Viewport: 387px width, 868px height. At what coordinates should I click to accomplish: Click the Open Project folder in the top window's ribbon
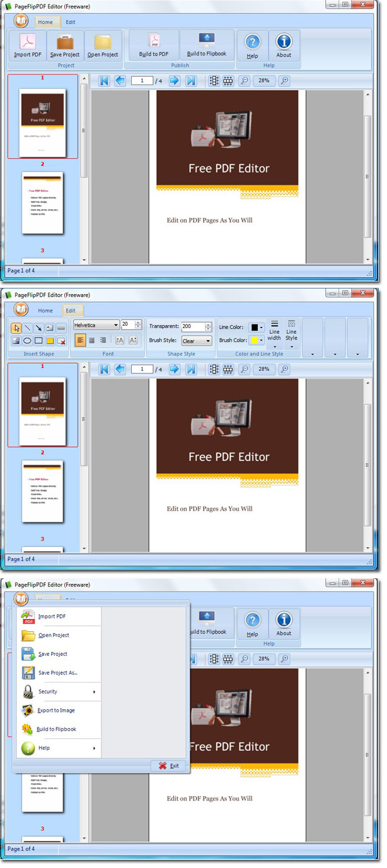point(103,45)
